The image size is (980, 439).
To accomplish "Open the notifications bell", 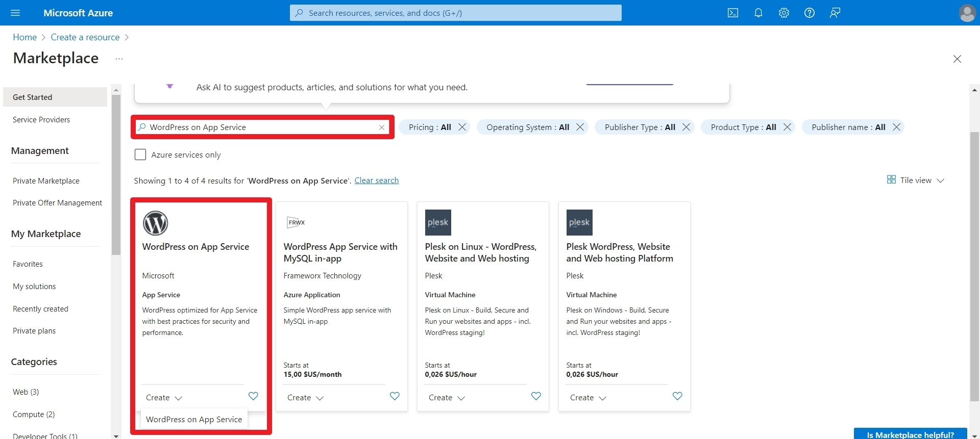I will point(758,13).
